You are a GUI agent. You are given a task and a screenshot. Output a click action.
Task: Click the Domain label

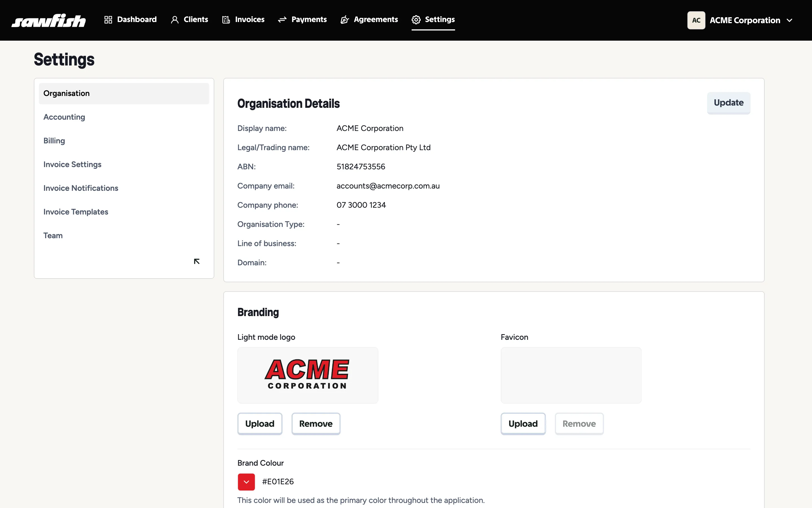(x=252, y=262)
